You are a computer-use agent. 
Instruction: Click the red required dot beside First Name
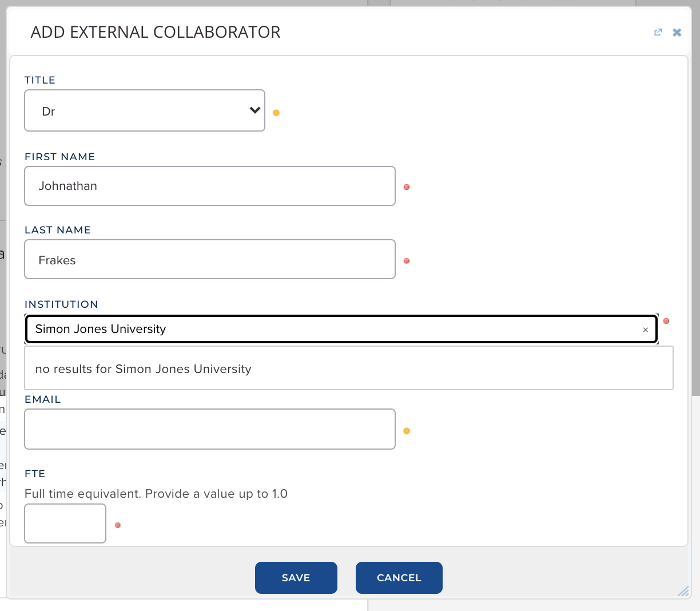click(x=407, y=187)
